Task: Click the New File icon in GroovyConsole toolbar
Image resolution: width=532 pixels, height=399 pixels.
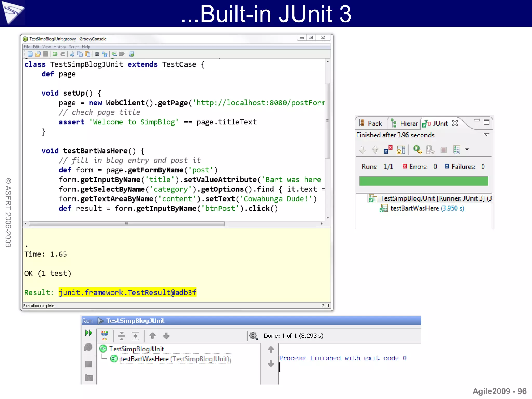Action: tap(30, 54)
